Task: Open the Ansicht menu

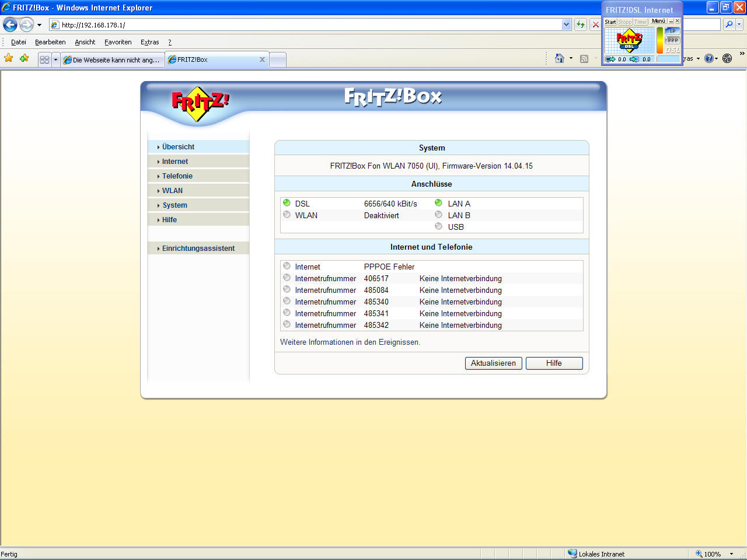Action: (85, 42)
